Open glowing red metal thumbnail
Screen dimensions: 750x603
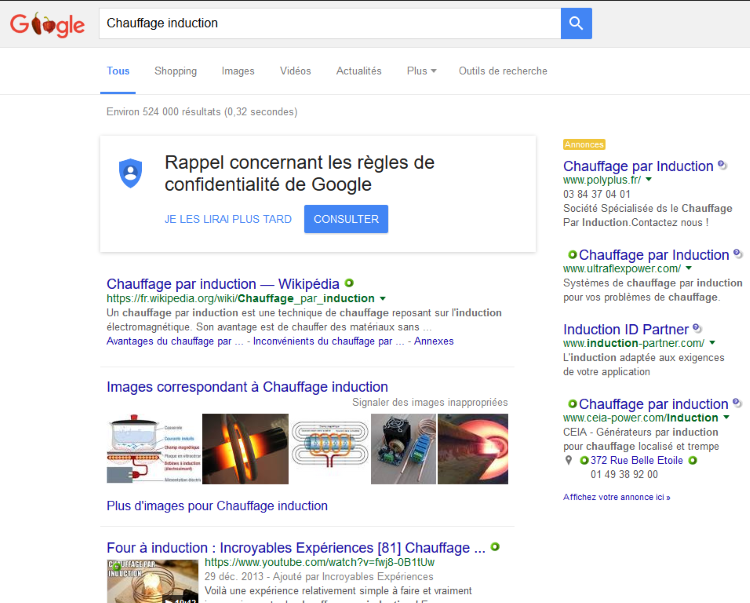coord(473,449)
